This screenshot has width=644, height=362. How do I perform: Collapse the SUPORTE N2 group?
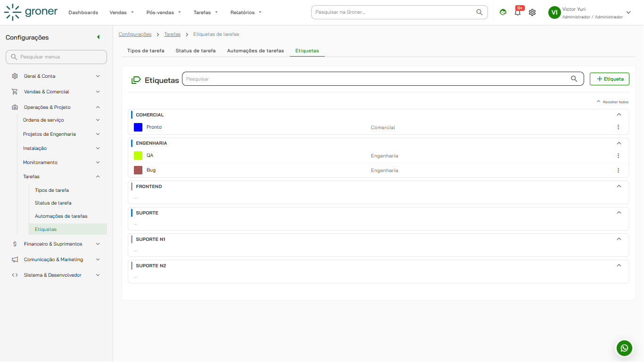619,265
